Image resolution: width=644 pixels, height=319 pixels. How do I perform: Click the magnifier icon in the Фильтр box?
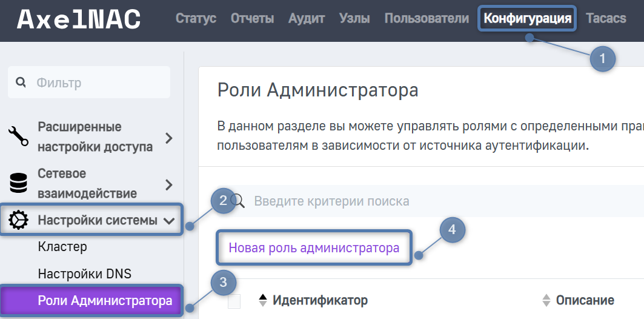(x=21, y=82)
